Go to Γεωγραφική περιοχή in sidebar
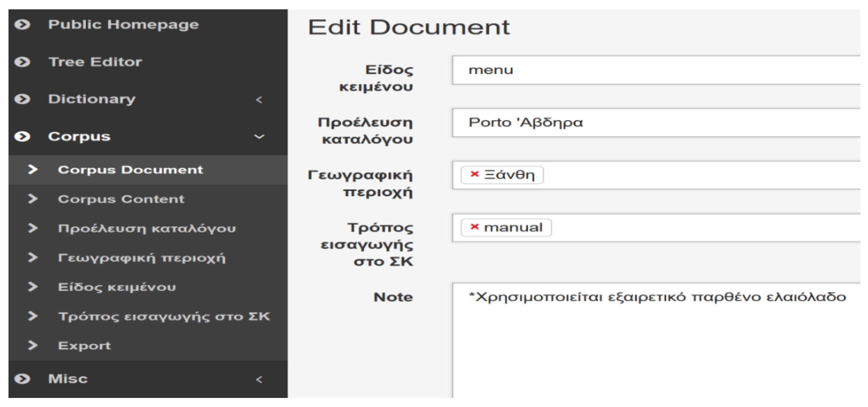The image size is (868, 407). click(x=142, y=258)
